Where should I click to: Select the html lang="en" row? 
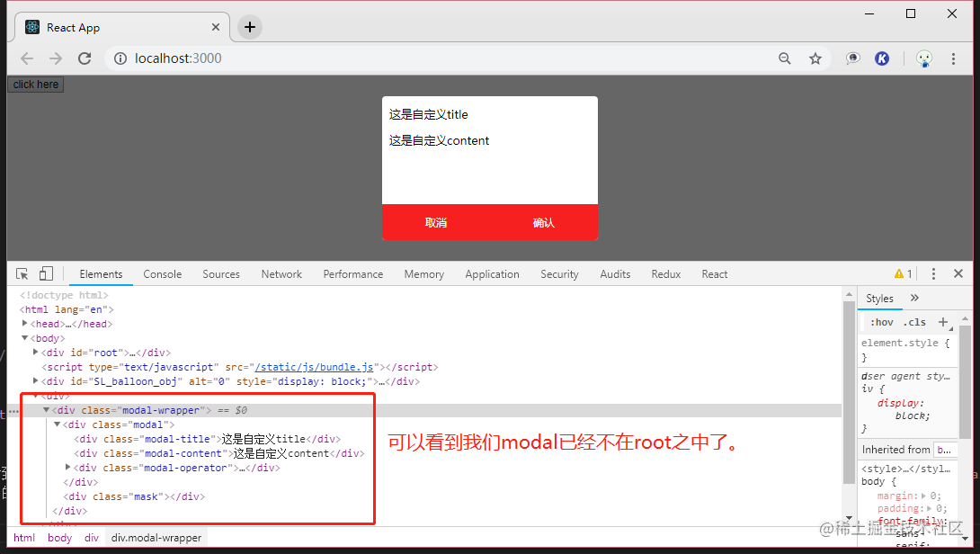coord(67,309)
